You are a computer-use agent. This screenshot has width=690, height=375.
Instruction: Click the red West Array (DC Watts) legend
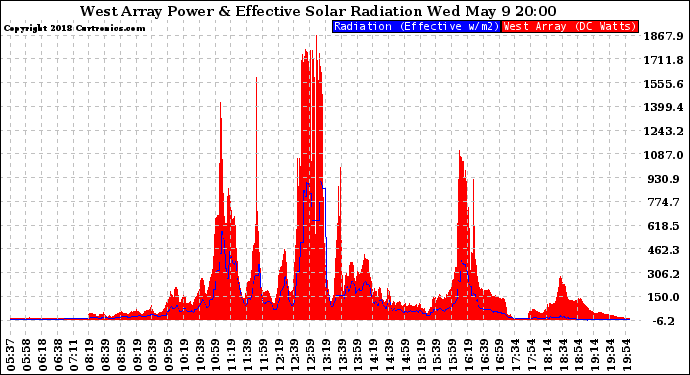tap(570, 26)
